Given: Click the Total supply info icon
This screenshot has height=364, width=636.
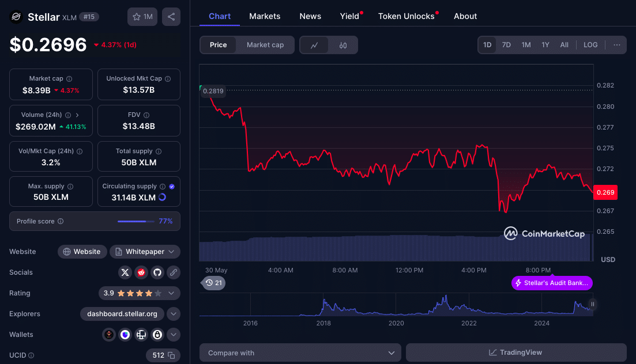Looking at the screenshot, I should [x=159, y=151].
